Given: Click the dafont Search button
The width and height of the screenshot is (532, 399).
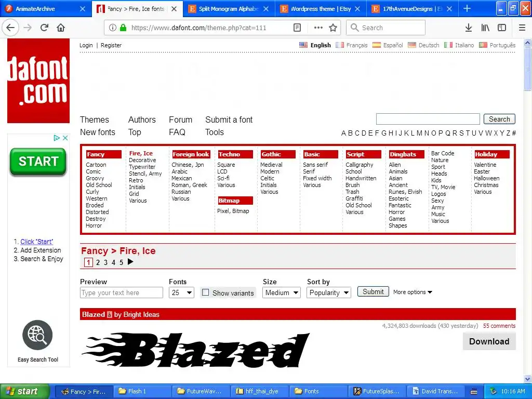Looking at the screenshot, I should (x=499, y=119).
